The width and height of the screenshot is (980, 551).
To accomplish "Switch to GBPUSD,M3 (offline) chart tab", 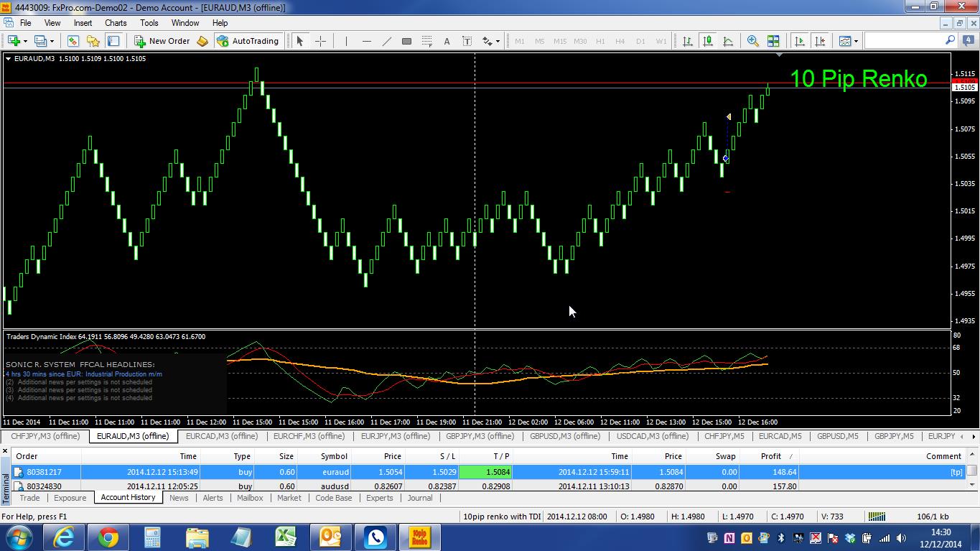I will coord(565,436).
